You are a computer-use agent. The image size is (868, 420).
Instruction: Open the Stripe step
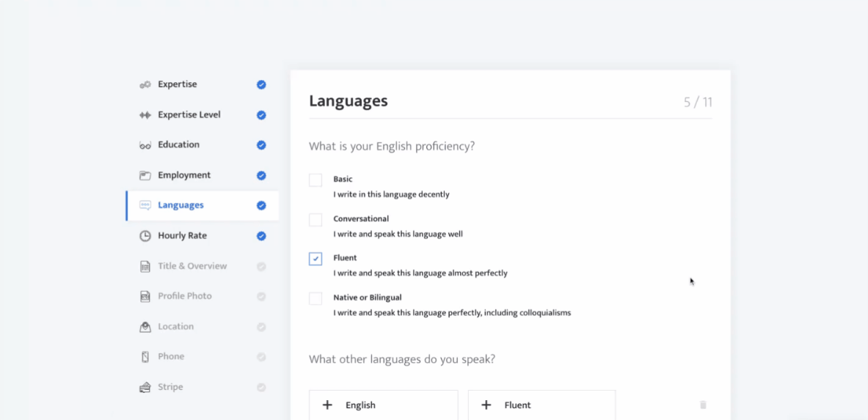coord(203,387)
